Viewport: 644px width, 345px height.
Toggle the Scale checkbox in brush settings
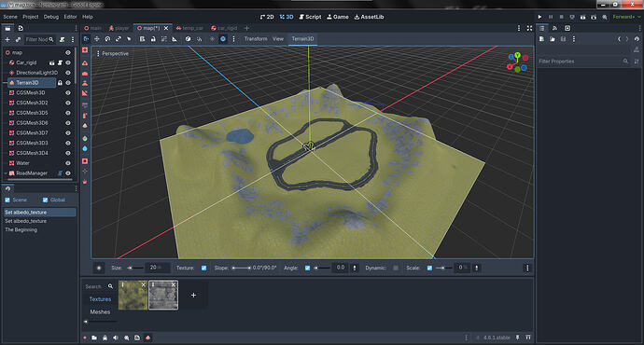coord(429,268)
